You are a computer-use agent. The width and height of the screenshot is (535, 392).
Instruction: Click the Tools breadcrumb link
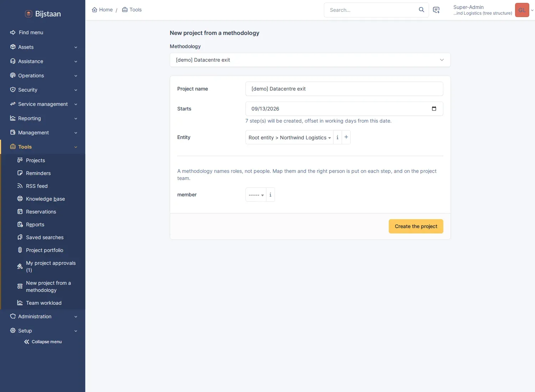132,10
